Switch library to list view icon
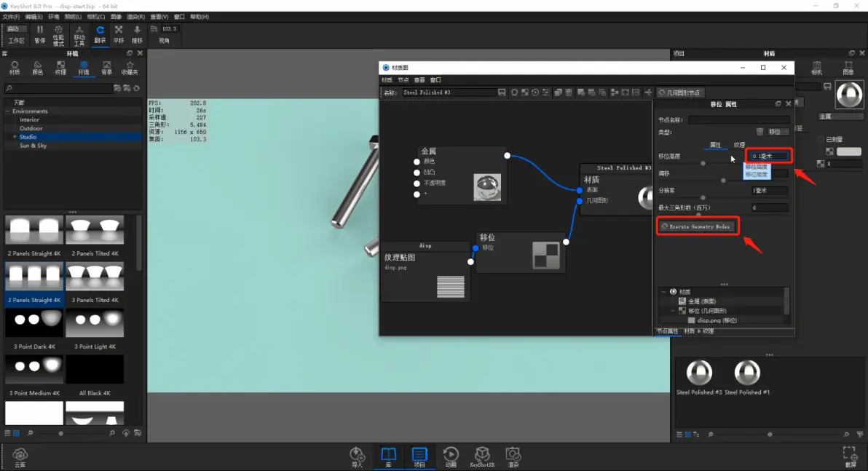 [8, 433]
